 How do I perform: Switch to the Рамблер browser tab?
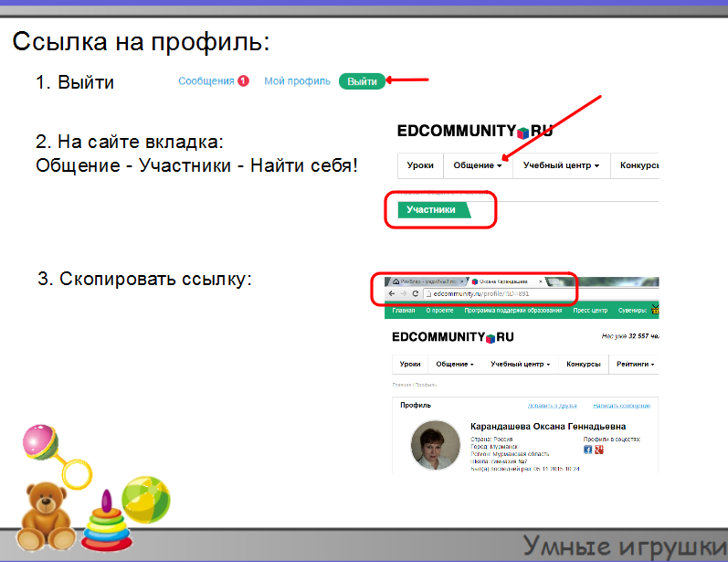click(428, 281)
